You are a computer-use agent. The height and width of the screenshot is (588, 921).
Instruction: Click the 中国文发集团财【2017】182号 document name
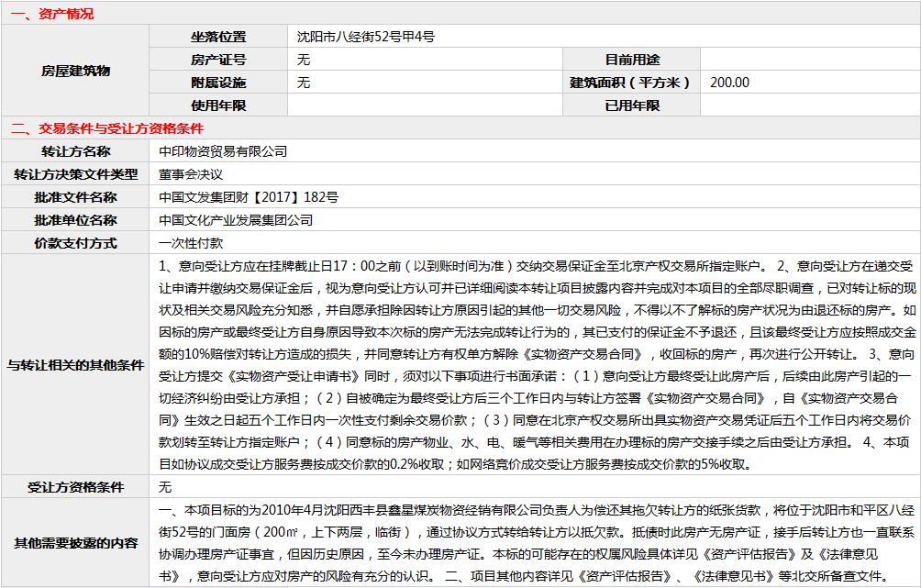[x=248, y=197]
